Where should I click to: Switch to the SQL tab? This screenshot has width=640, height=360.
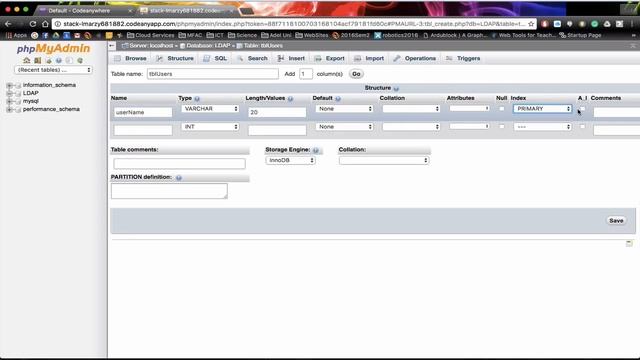[215, 59]
